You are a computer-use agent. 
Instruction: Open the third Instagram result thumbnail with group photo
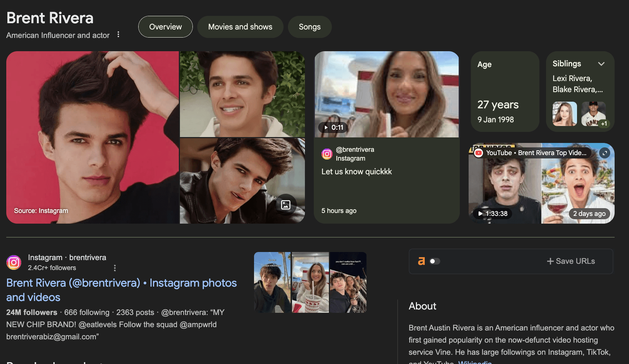coord(348,282)
